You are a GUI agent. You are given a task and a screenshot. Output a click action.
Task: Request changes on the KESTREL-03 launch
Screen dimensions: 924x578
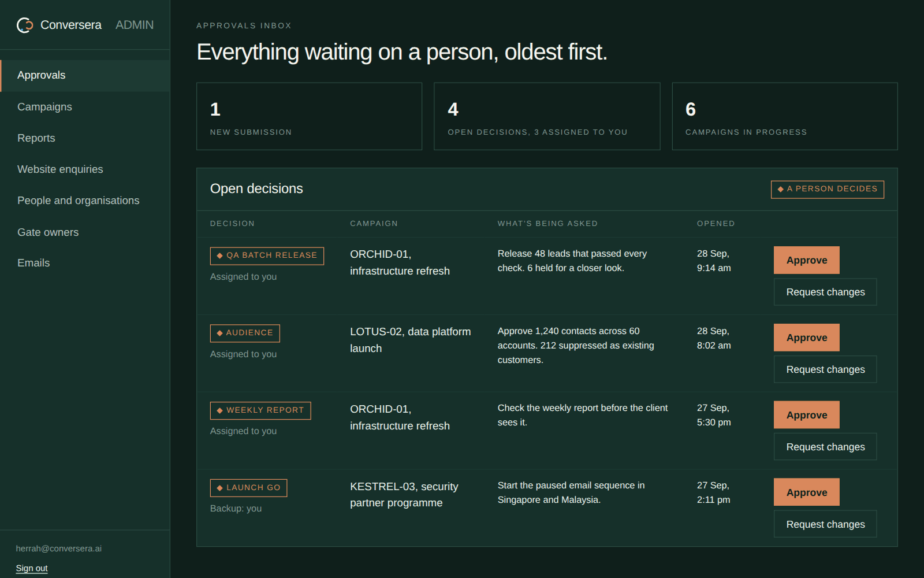[x=825, y=524]
